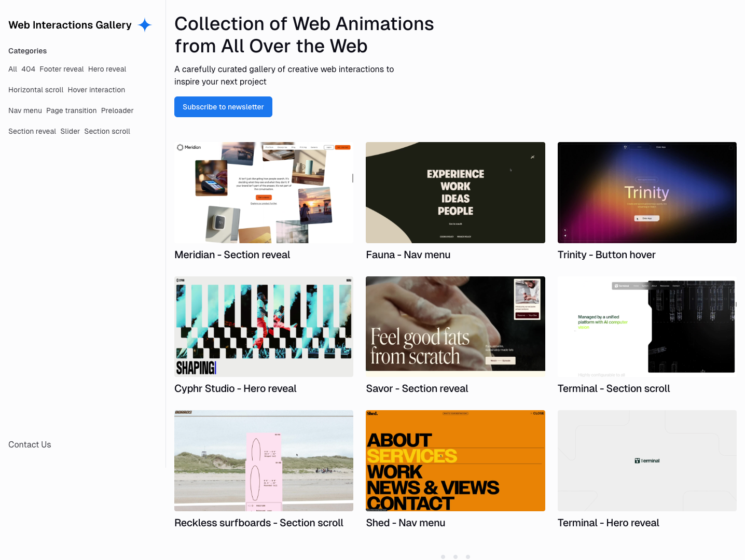745x560 pixels.
Task: Open the Contact Us page
Action: pyautogui.click(x=30, y=444)
